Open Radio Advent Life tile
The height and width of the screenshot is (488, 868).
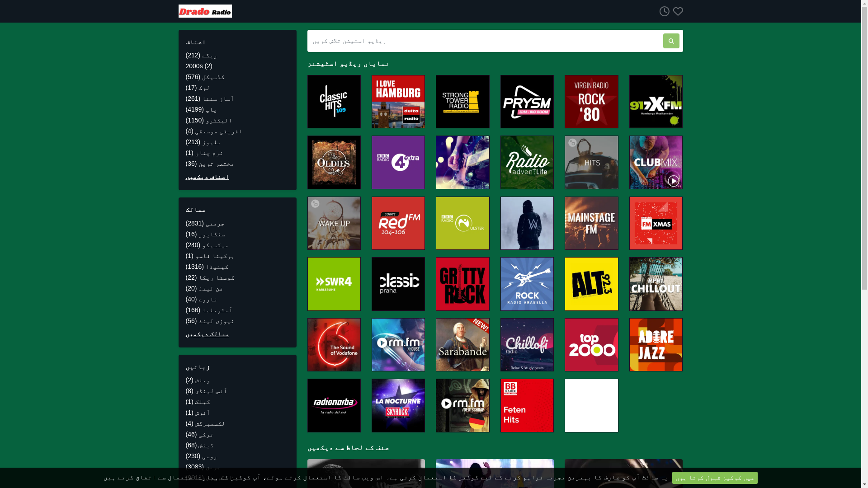click(x=527, y=163)
